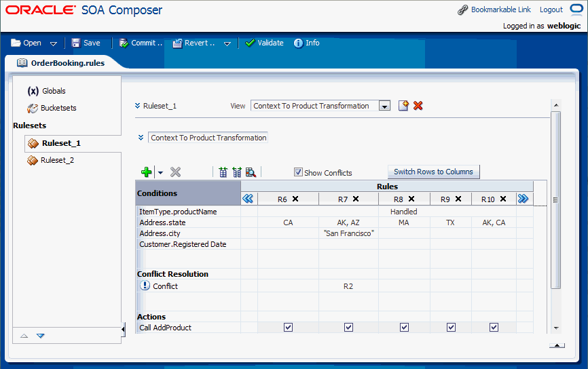The image size is (588, 369).
Task: Click the Info icon in toolbar
Action: pyautogui.click(x=299, y=43)
